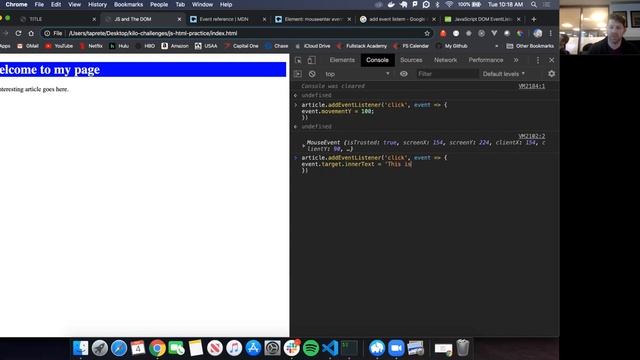Open the Bookmarks menu in menu bar
This screenshot has width=640, height=360.
(128, 4)
